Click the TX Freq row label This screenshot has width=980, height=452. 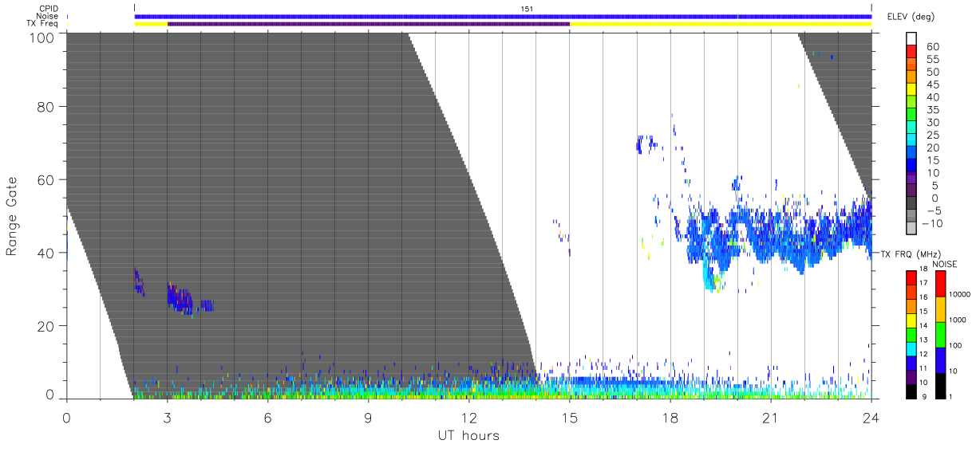[42, 24]
